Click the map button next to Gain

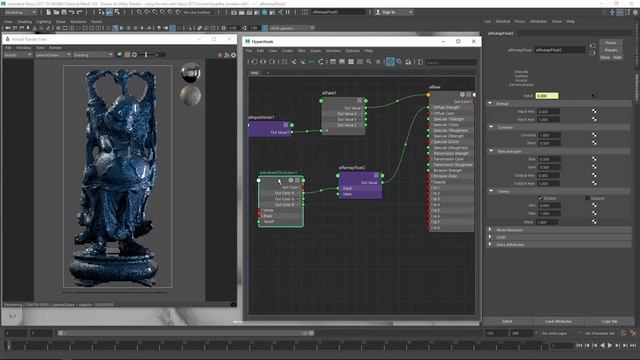594,167
